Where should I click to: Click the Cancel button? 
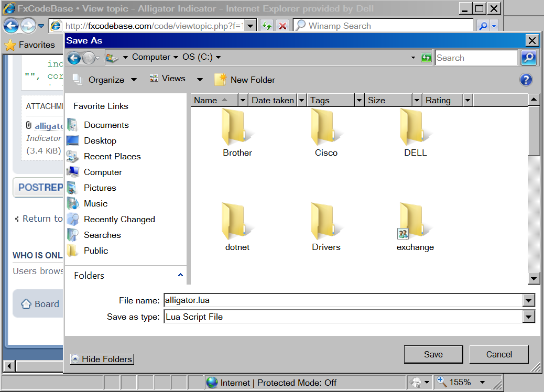click(499, 354)
